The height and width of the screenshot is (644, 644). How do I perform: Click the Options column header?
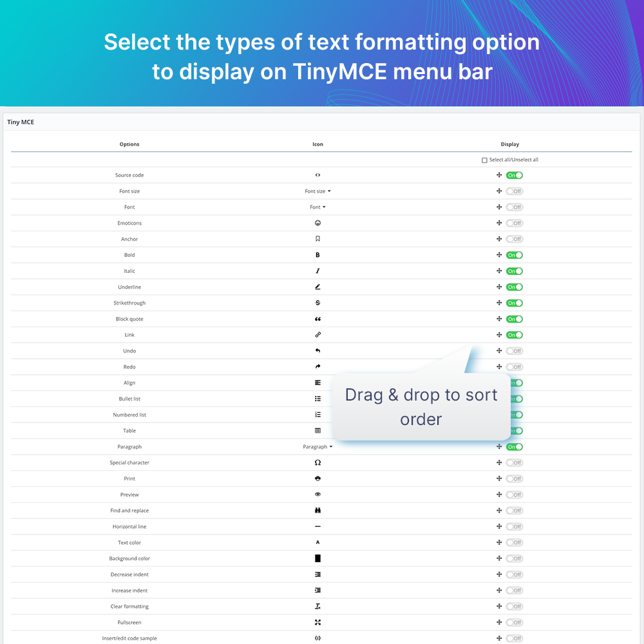[129, 144]
